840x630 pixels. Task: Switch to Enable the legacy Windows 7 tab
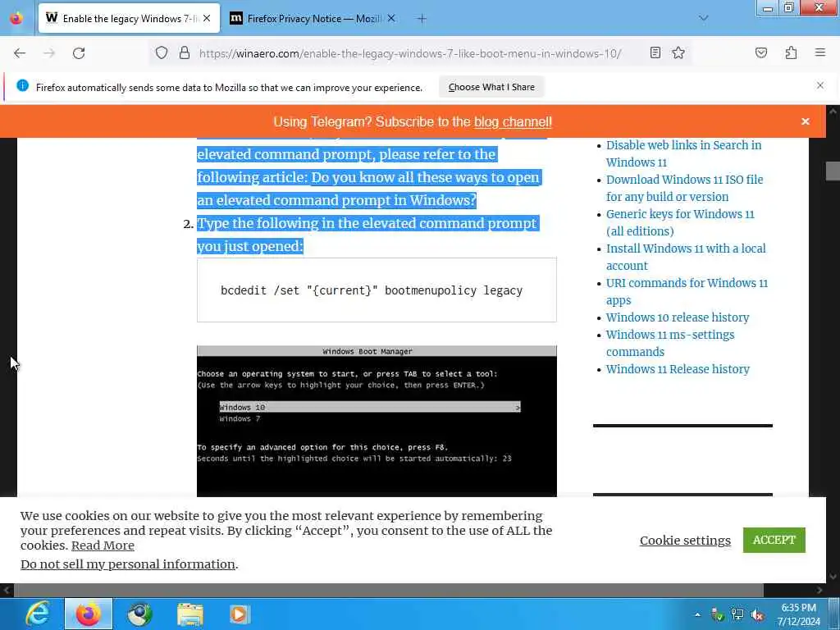click(129, 18)
